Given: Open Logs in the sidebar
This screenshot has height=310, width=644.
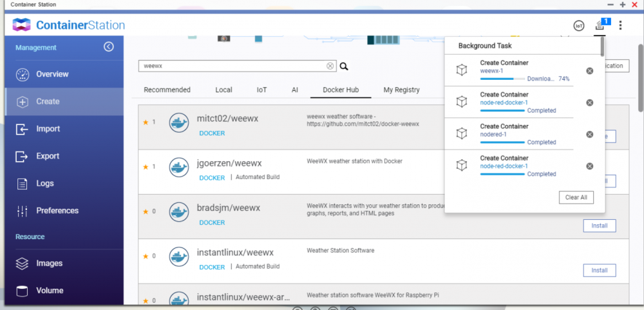Looking at the screenshot, I should [64, 184].
